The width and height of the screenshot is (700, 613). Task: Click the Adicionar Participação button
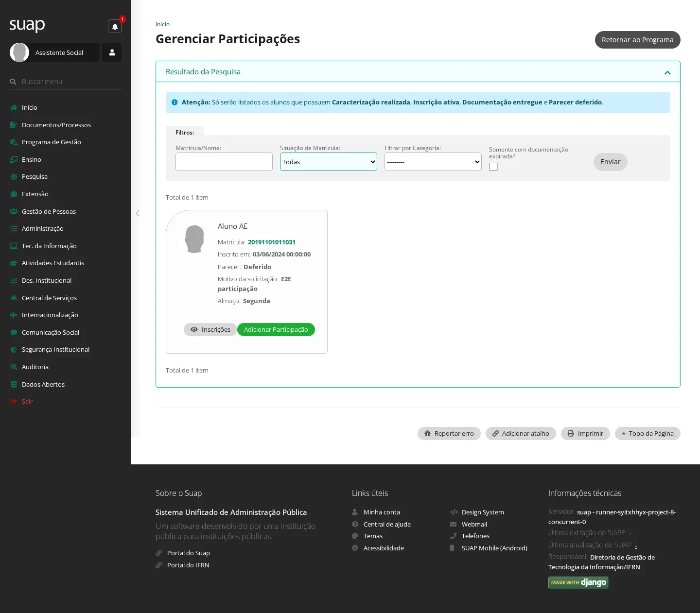click(x=276, y=329)
